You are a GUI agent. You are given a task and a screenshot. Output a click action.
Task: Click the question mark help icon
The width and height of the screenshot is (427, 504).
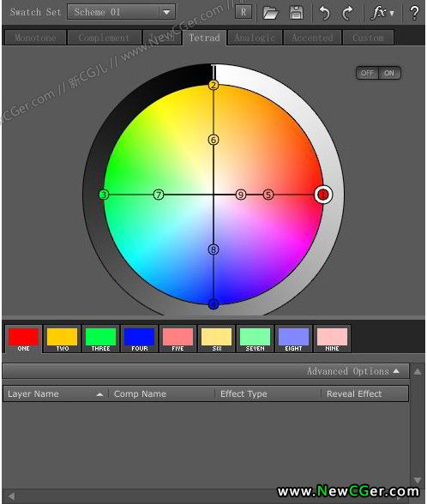414,13
